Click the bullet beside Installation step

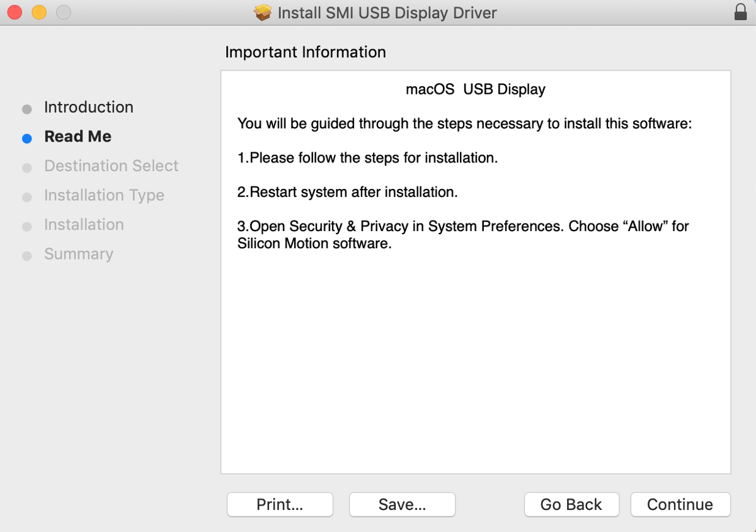click(26, 225)
